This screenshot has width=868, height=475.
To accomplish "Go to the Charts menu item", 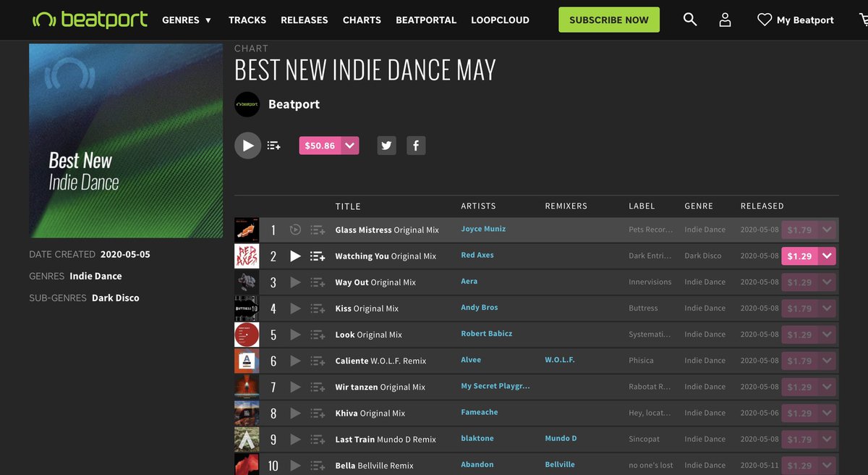I will tap(362, 20).
